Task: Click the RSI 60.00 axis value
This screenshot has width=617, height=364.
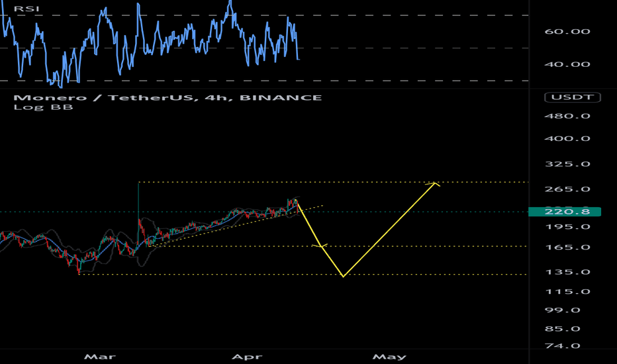Action: [x=567, y=32]
